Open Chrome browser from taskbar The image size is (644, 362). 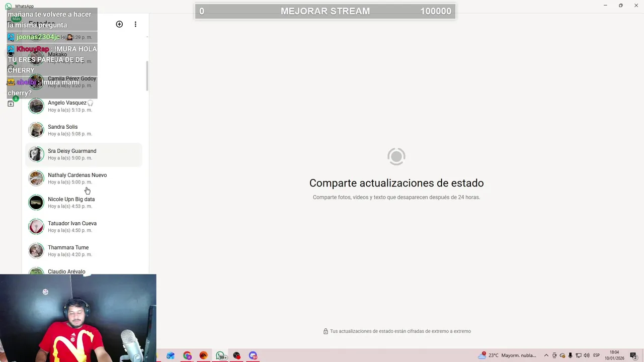click(187, 355)
